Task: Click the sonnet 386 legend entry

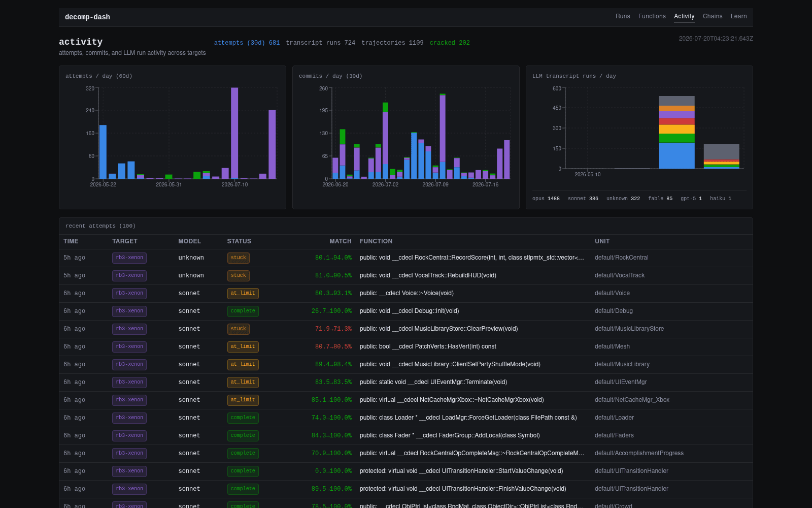Action: coord(583,199)
